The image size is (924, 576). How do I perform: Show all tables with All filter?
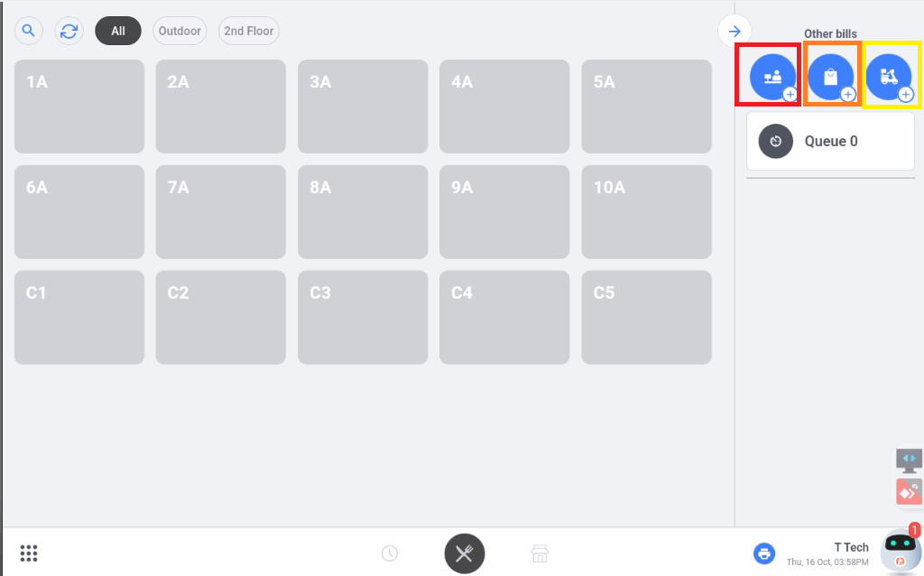tap(118, 31)
